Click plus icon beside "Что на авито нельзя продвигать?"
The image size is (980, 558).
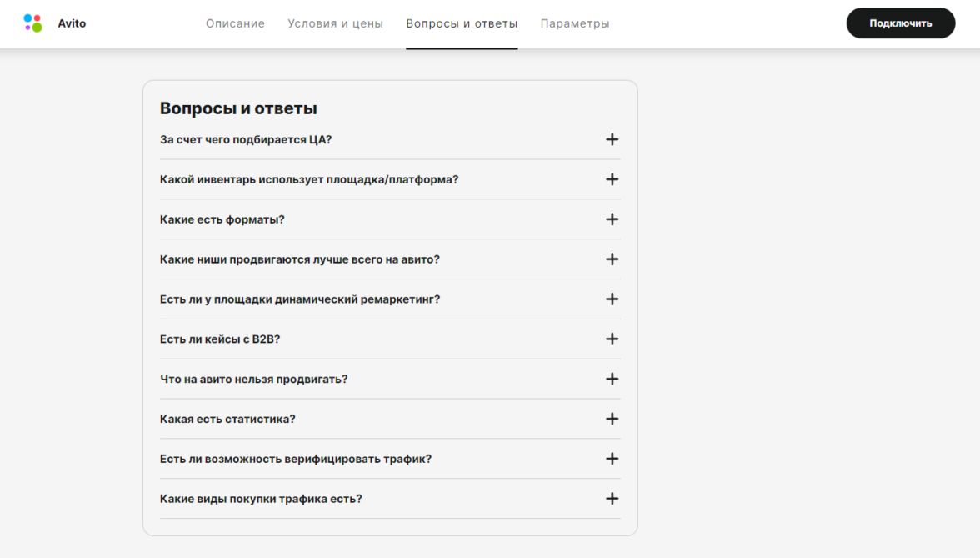click(612, 379)
